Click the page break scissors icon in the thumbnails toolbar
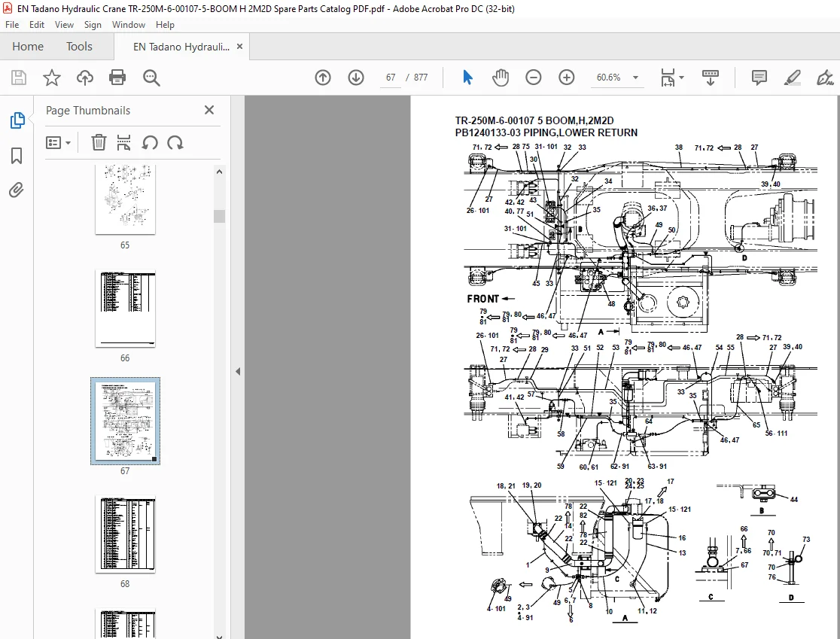Image resolution: width=840 pixels, height=639 pixels. [x=123, y=142]
